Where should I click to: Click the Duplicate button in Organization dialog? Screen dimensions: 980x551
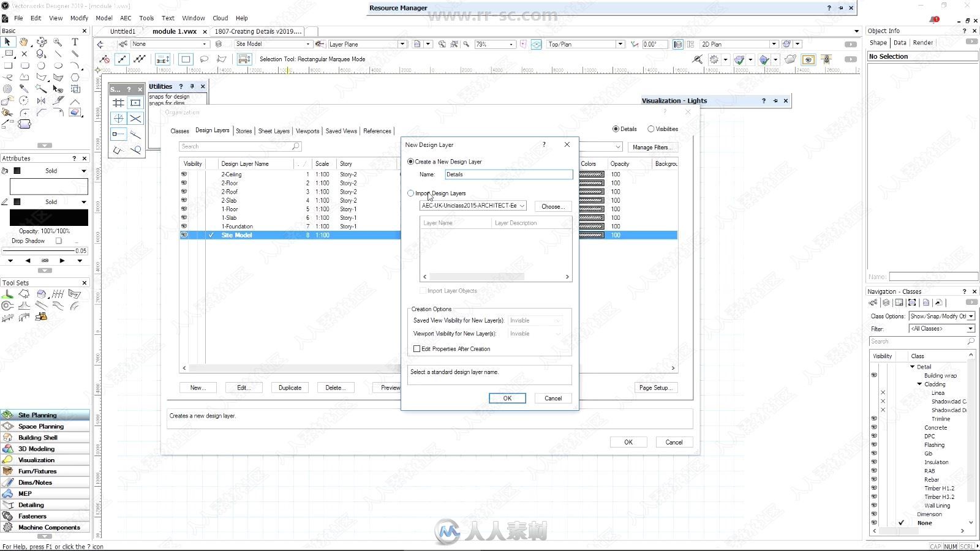point(290,388)
